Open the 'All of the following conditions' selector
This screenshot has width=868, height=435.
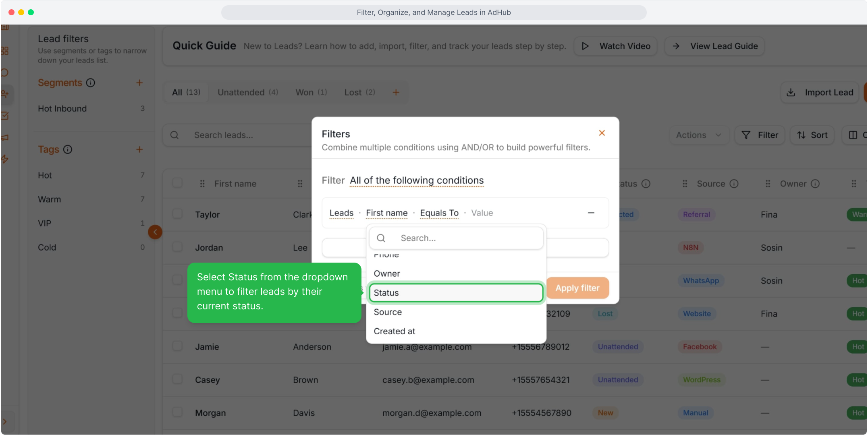tap(417, 180)
